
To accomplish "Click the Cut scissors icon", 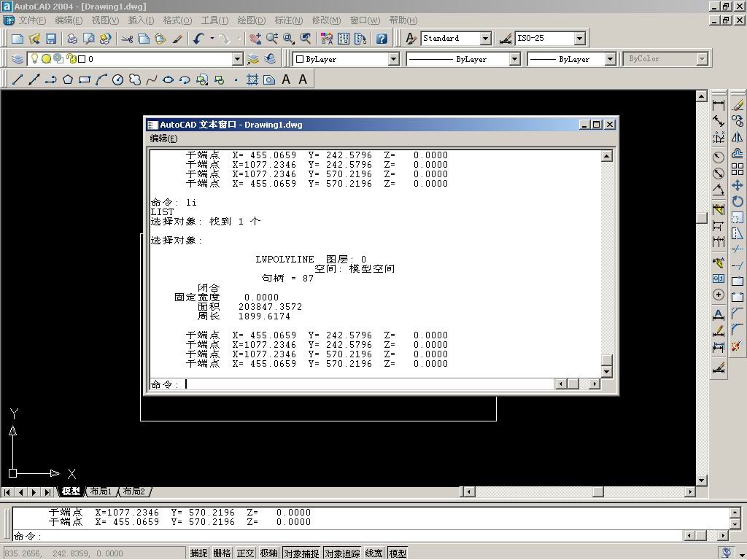I will [x=126, y=39].
